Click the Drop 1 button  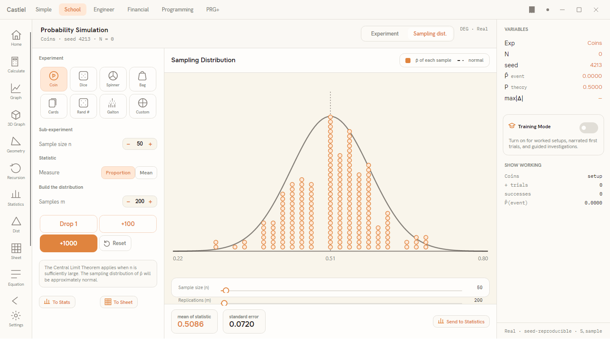pos(69,224)
